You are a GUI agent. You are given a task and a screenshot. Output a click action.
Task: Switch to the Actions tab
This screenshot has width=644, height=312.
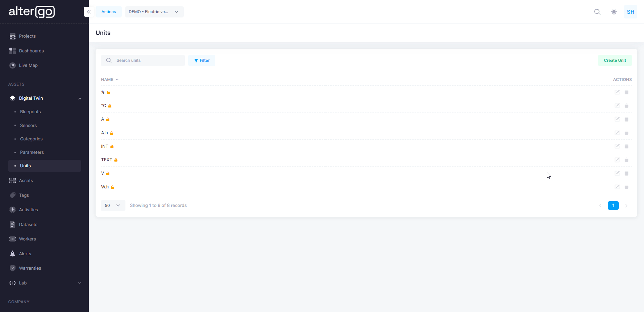point(108,11)
